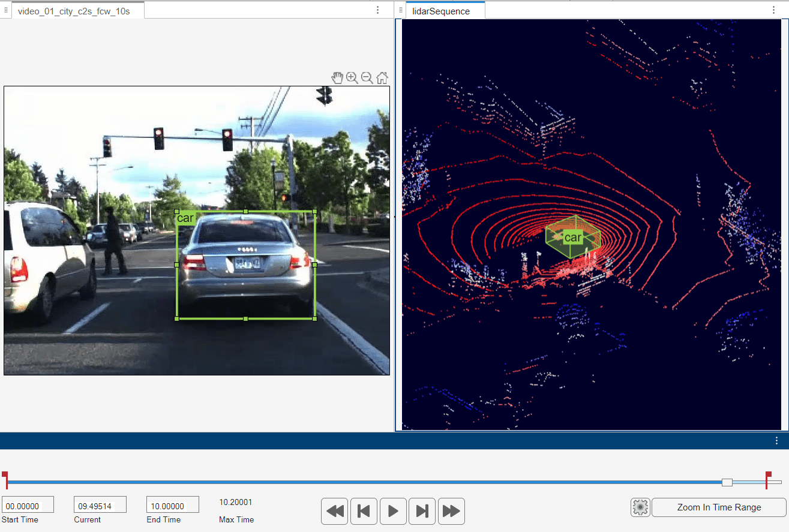Step back to the previous frame
Viewport: 789px width, 532px height.
pyautogui.click(x=364, y=511)
